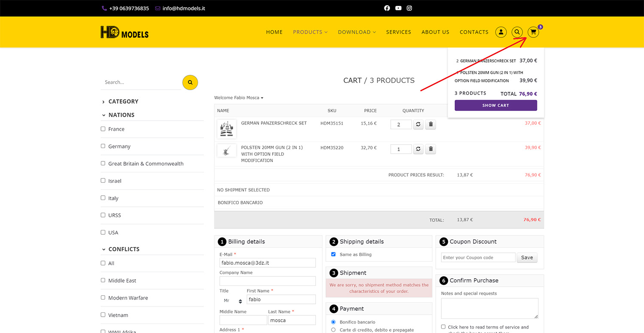The image size is (644, 333).
Task: Toggle the Same as Billing checkbox
Action: pos(334,254)
